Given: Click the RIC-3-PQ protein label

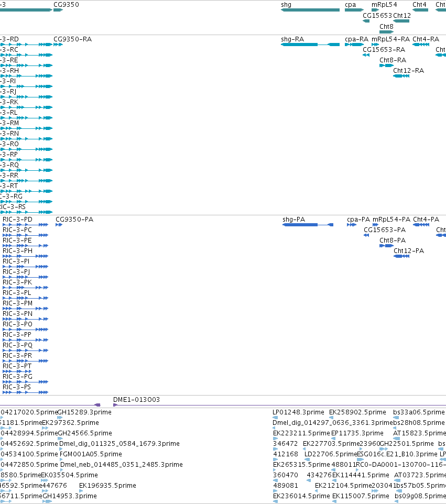Looking at the screenshot, I should pos(17,345).
